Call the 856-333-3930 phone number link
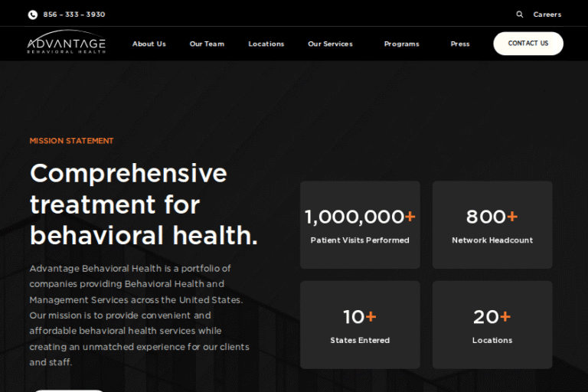The width and height of the screenshot is (588, 392). 74,15
